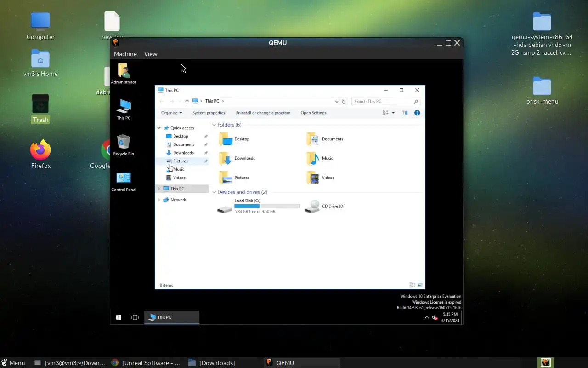
Task: Show hidden tray icons chevron
Action: tap(427, 317)
